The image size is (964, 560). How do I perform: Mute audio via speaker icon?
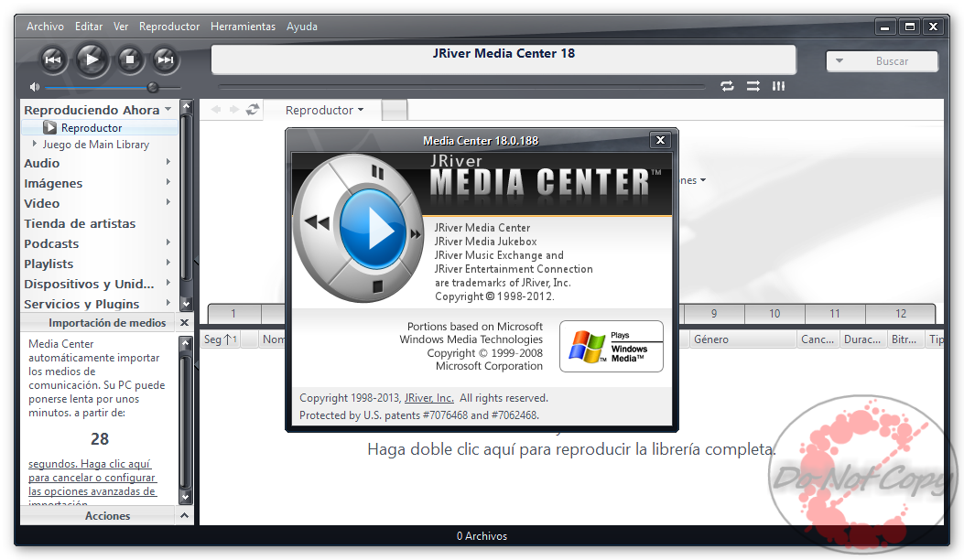pos(35,87)
